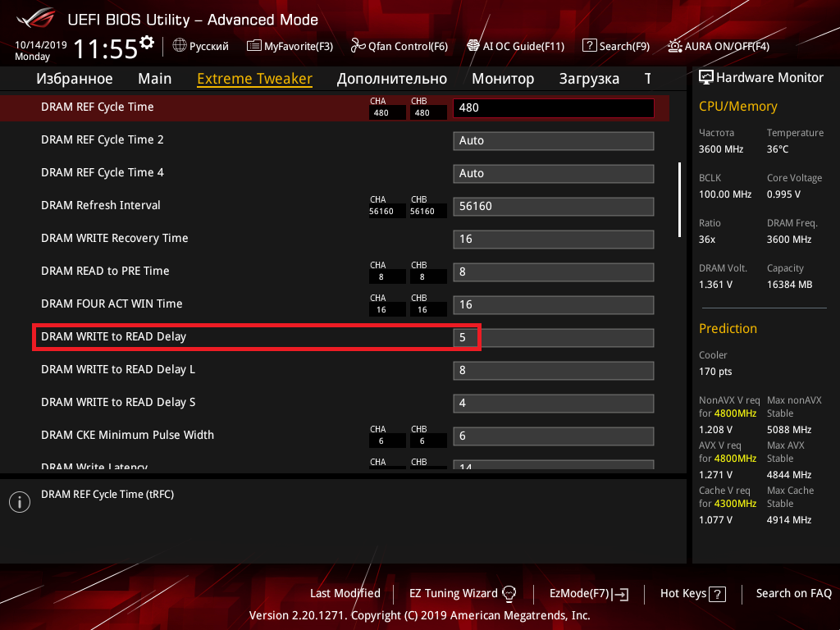The width and height of the screenshot is (840, 630).
Task: Click the 5088 MHz Max nonAVX value
Action: [789, 430]
